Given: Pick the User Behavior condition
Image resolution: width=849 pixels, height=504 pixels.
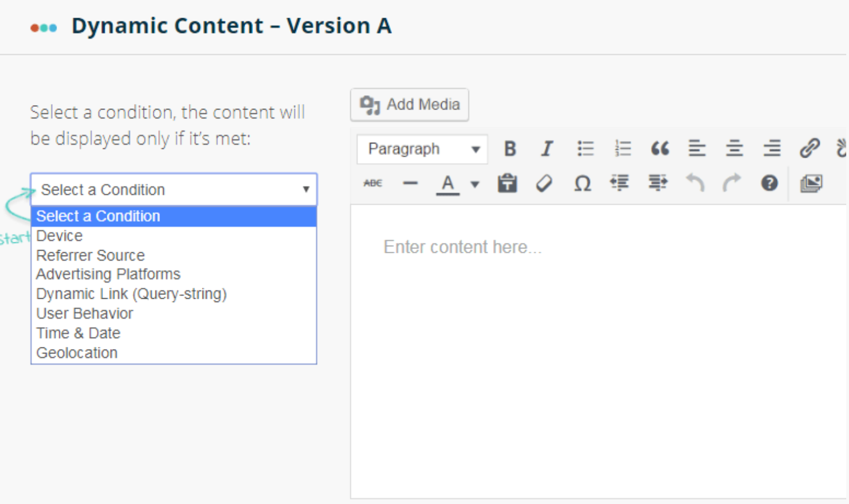Looking at the screenshot, I should pyautogui.click(x=85, y=314).
